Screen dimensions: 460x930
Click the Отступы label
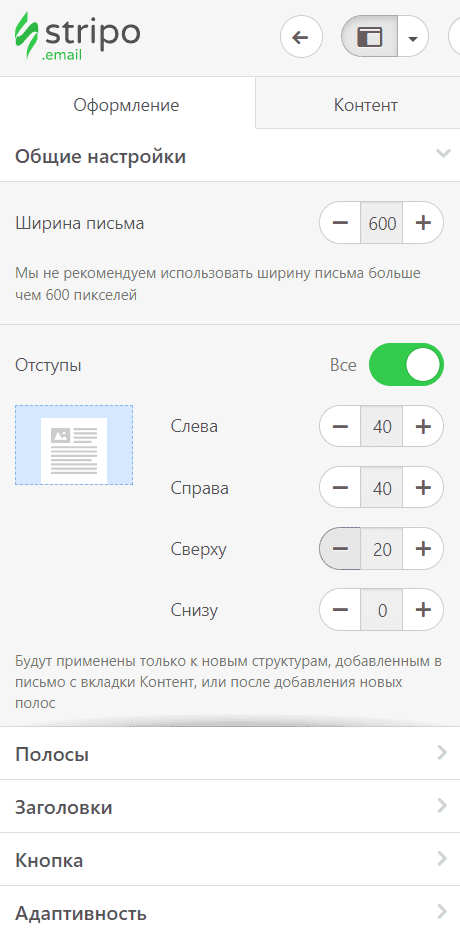coord(48,365)
